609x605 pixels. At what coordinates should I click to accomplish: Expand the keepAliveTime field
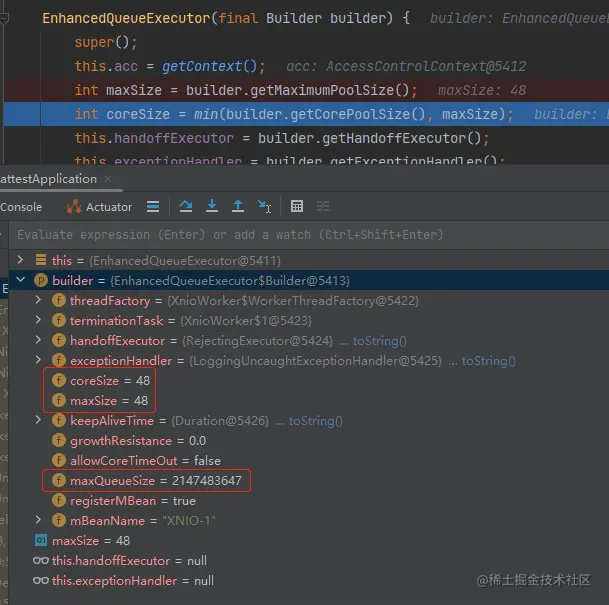(38, 420)
